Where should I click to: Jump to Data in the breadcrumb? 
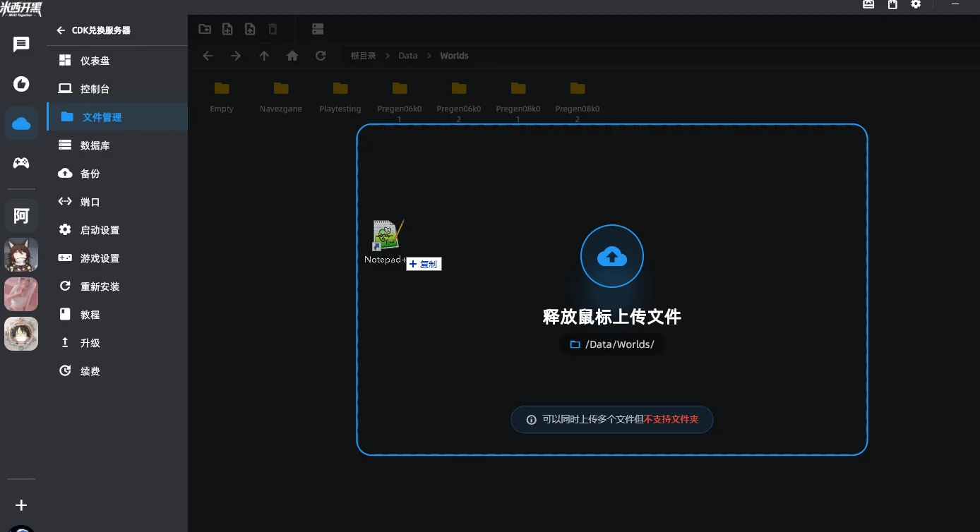(408, 56)
